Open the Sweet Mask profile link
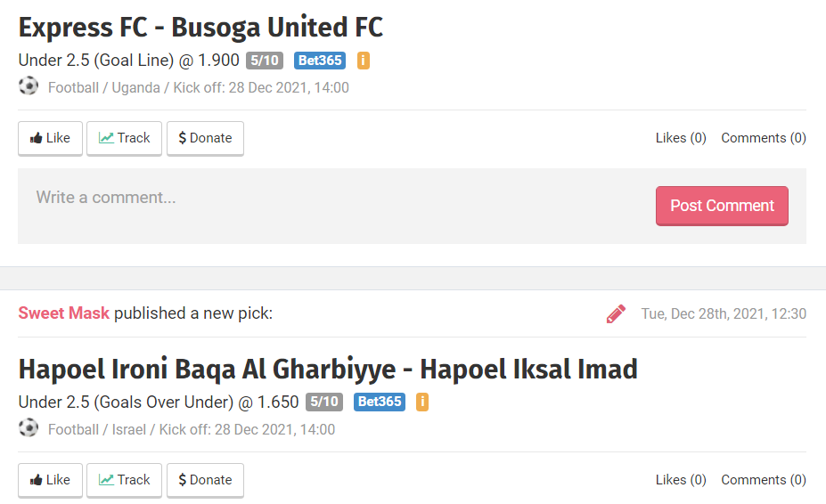The width and height of the screenshot is (826, 504). click(x=64, y=313)
